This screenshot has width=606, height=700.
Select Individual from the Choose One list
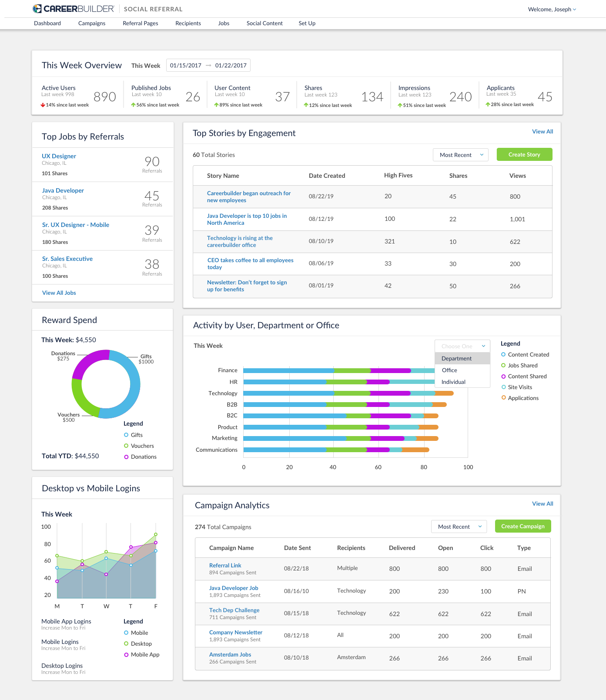462,382
